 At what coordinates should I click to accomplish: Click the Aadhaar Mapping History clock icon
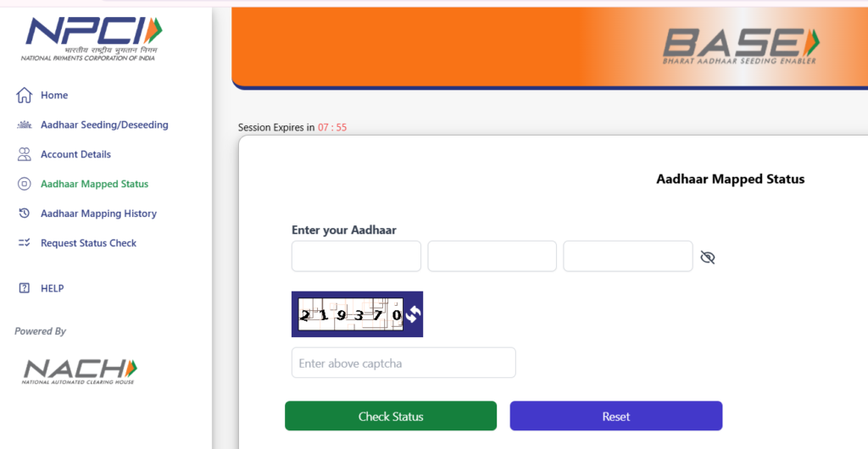click(x=24, y=213)
